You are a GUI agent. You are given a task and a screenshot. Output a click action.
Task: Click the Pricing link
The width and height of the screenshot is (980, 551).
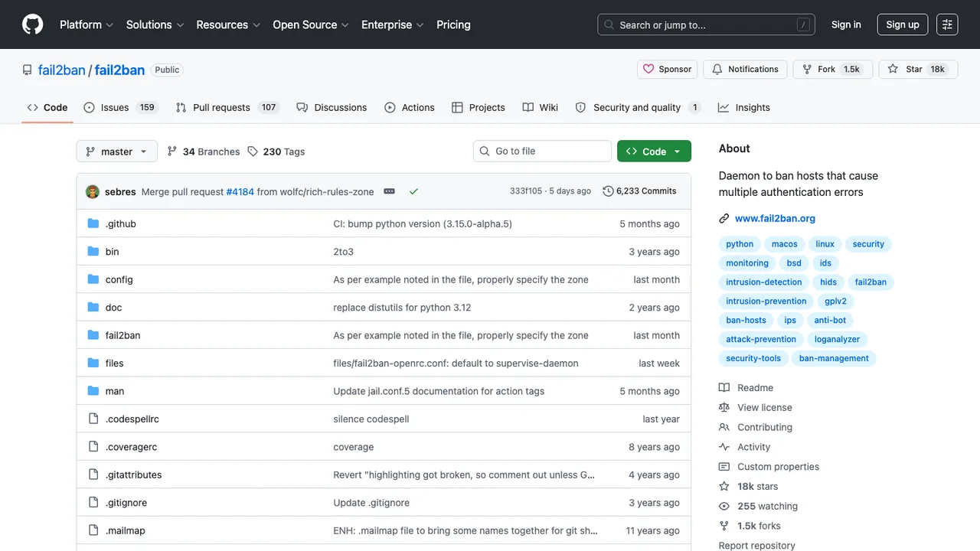coord(453,24)
